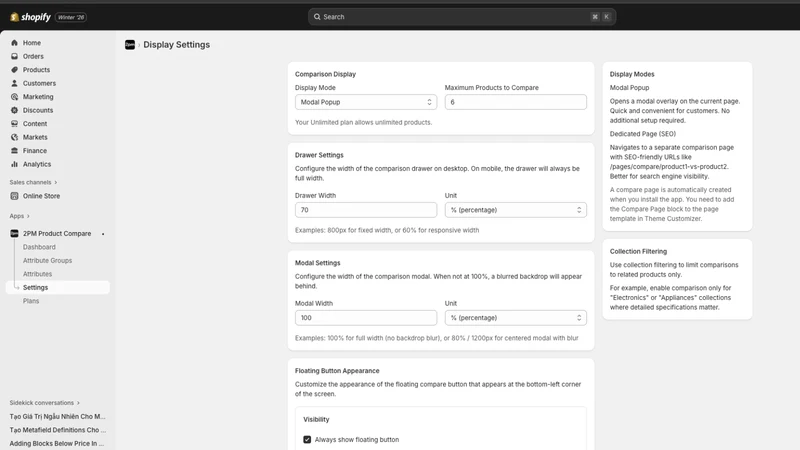Image resolution: width=800 pixels, height=450 pixels.
Task: Select Settings in app menu
Action: [x=58, y=287]
